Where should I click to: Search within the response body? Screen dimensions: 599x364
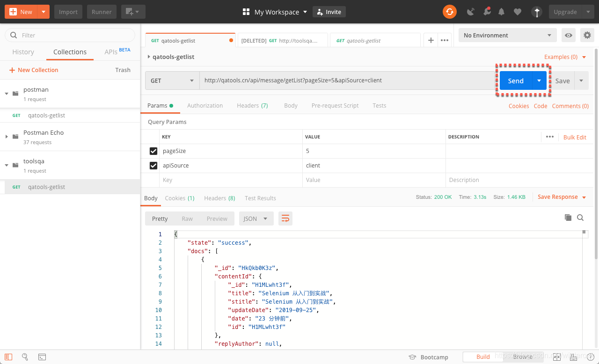point(580,218)
